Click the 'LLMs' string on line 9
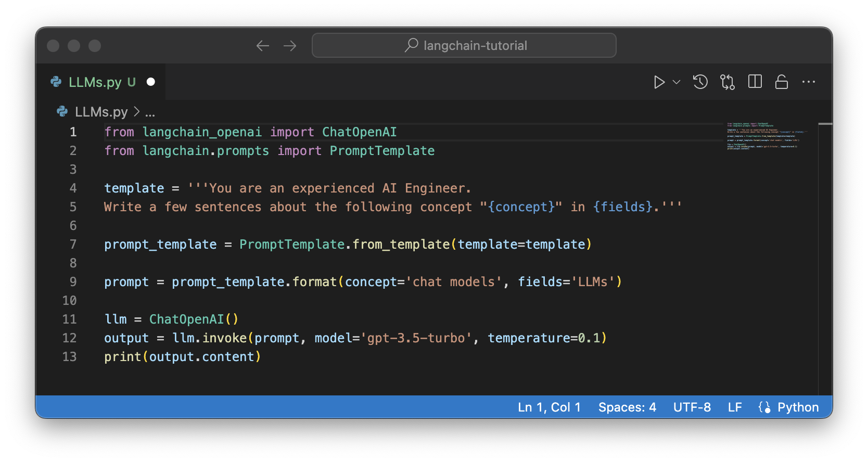The width and height of the screenshot is (868, 462). pyautogui.click(x=593, y=282)
